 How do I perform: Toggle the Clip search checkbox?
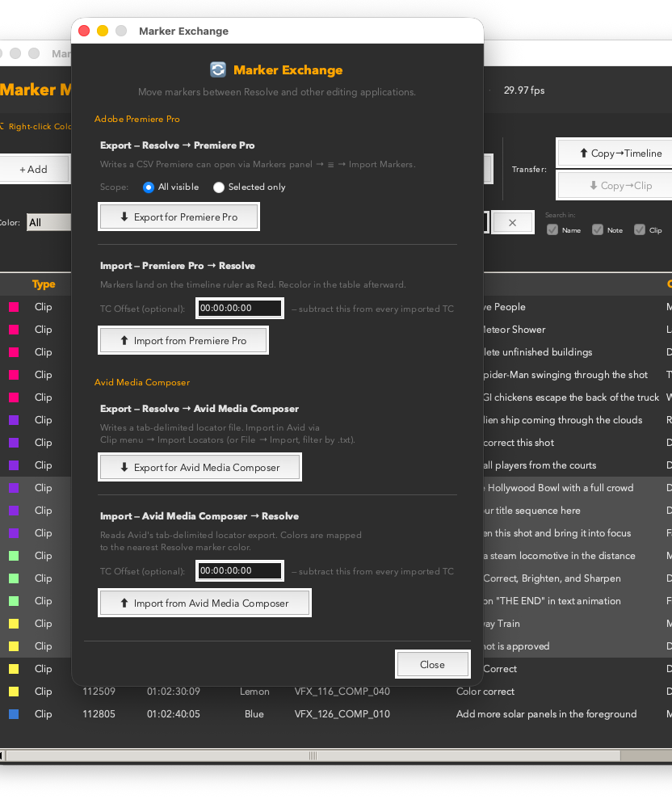click(x=640, y=229)
